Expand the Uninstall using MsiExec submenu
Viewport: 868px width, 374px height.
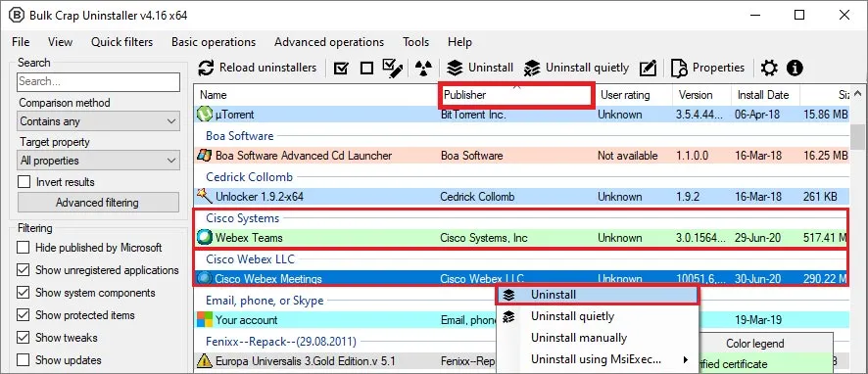597,359
